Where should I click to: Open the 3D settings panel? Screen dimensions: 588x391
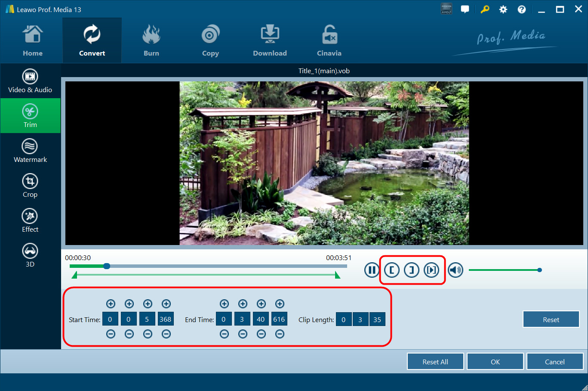tap(30, 255)
